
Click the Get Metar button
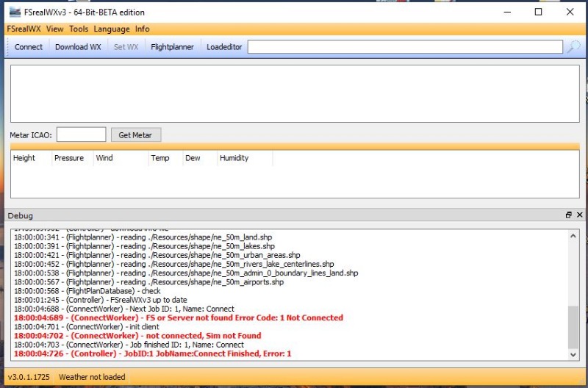coord(135,135)
